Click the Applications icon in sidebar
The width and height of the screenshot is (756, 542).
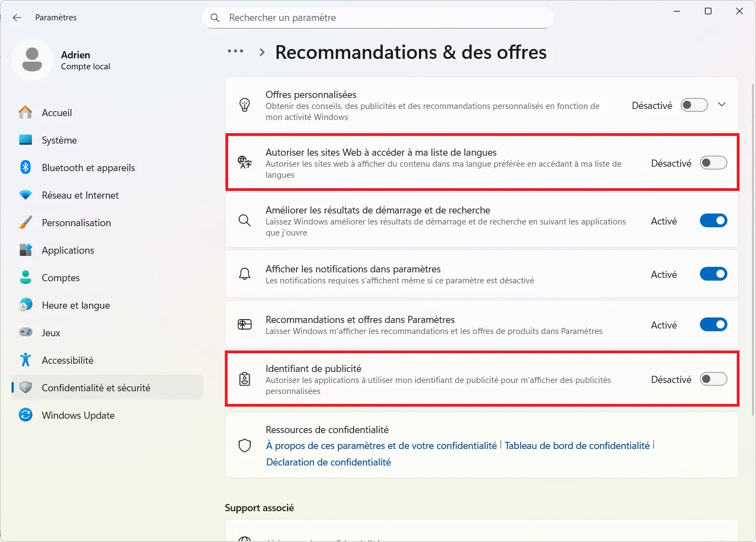point(25,250)
